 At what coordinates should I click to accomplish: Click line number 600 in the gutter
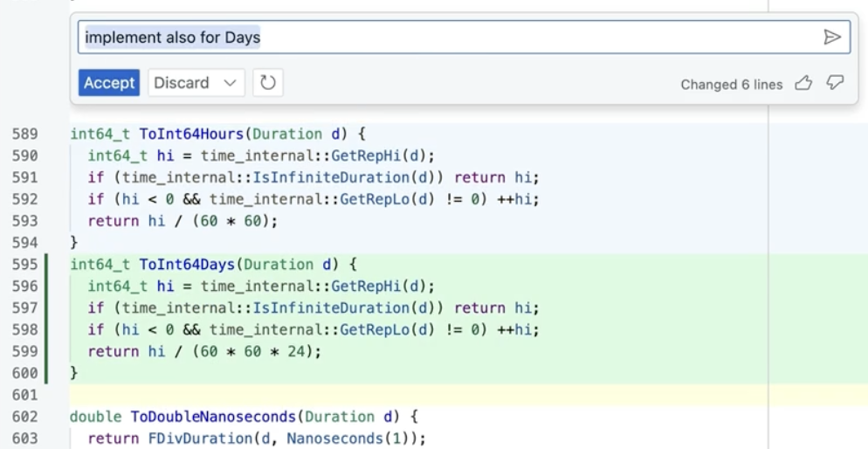click(24, 373)
